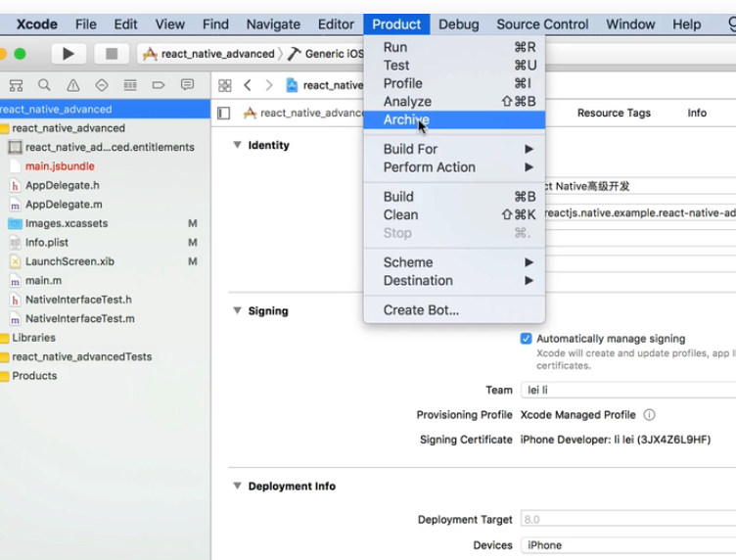Click the Run play button in toolbar
Image resolution: width=736 pixels, height=560 pixels.
(x=69, y=54)
